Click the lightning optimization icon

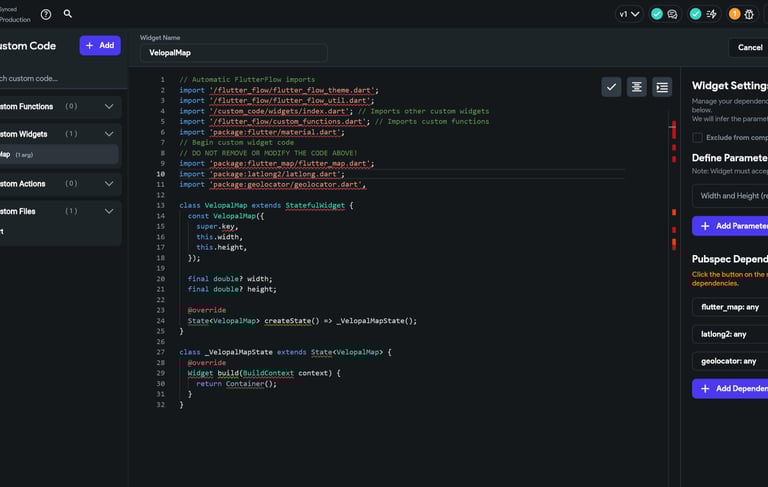point(711,14)
